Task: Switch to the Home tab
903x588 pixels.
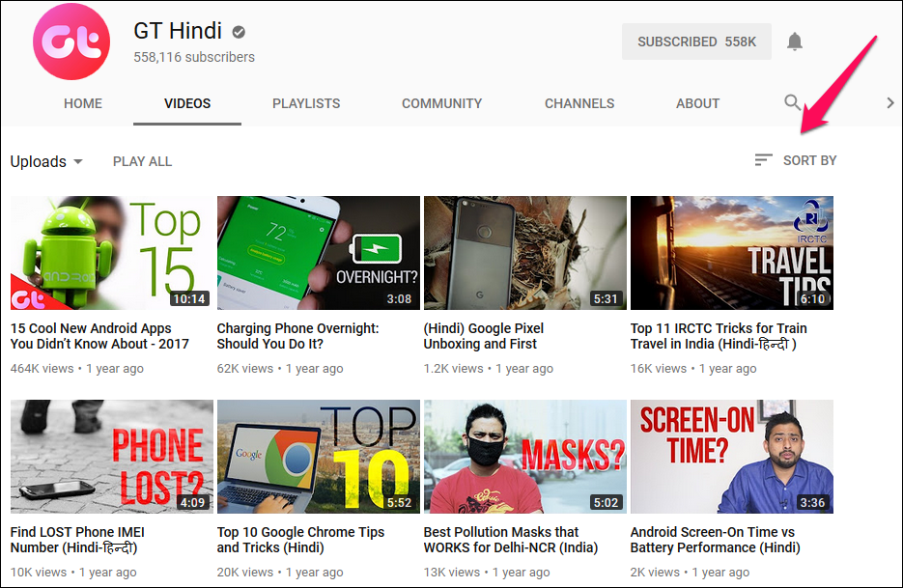Action: [83, 103]
